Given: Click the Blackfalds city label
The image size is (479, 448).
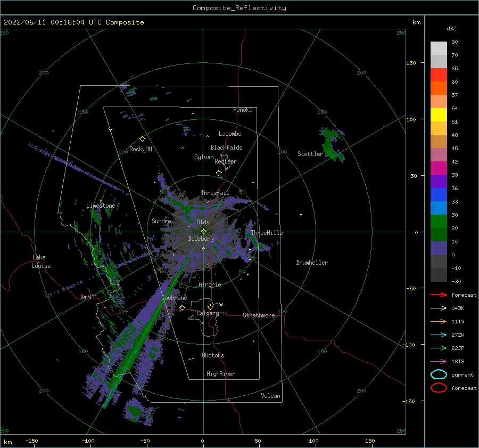Looking at the screenshot, I should pos(226,148).
